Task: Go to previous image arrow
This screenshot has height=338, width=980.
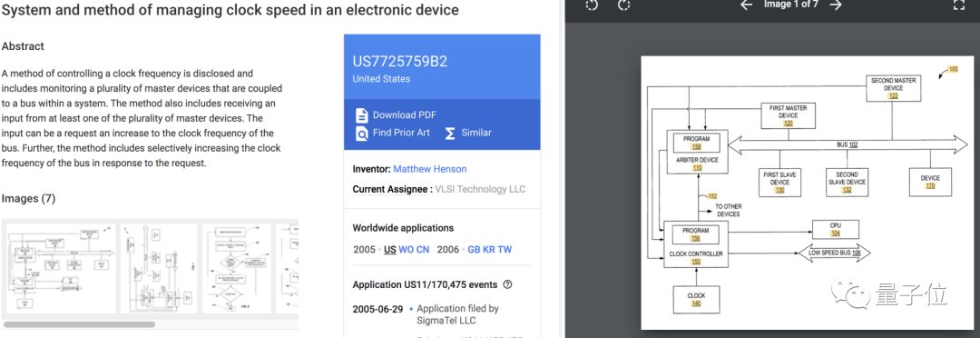Action: point(746,5)
